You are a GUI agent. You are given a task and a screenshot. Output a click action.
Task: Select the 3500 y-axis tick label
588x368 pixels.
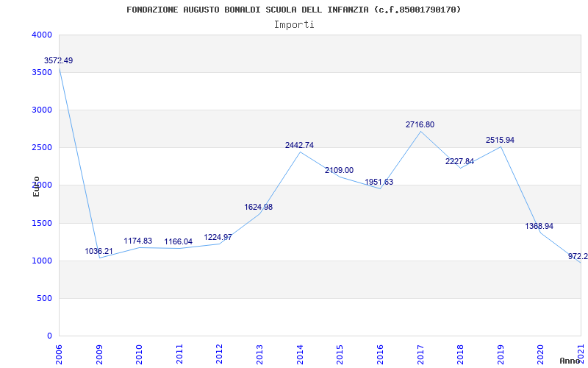(43, 72)
